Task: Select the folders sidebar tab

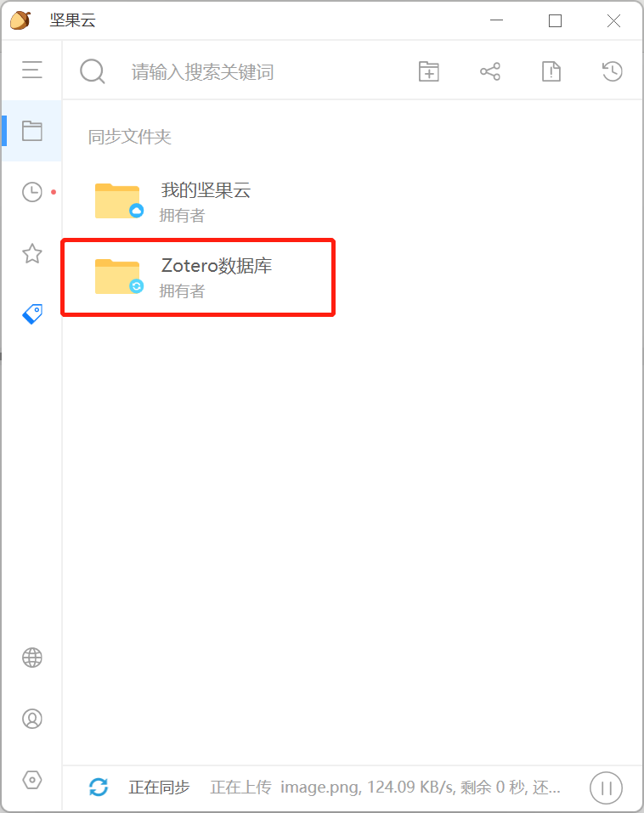Action: (31, 131)
